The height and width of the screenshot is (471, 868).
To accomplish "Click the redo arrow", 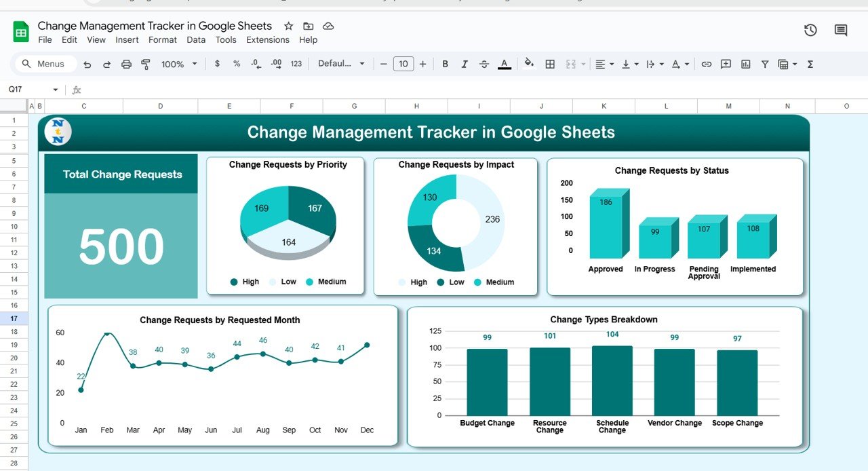I will pos(106,64).
